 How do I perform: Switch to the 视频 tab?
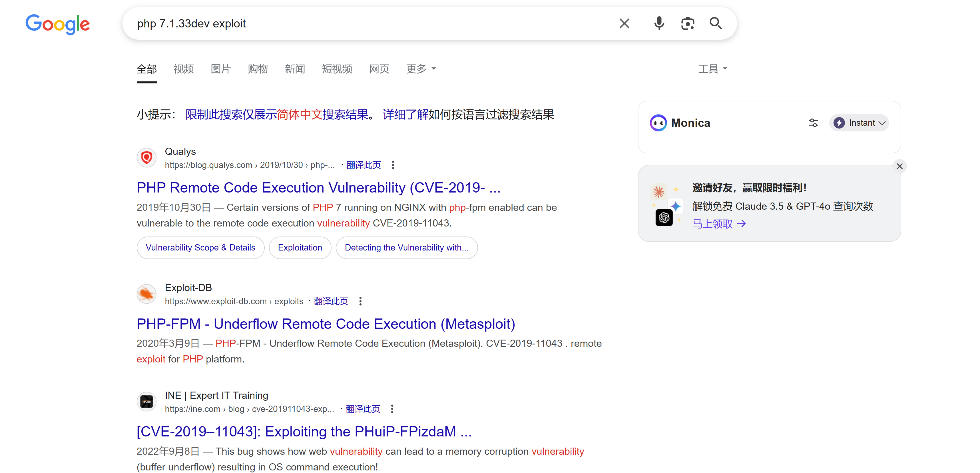pos(183,69)
